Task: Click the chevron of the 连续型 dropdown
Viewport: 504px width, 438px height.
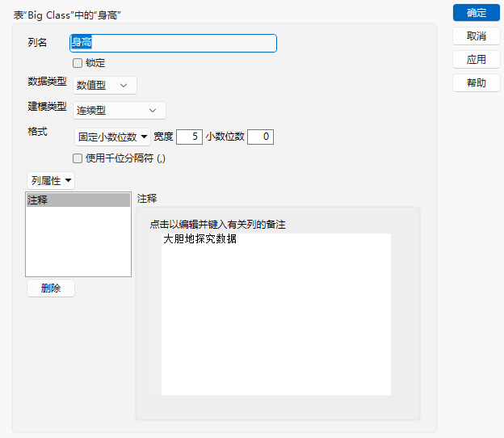Action: (153, 111)
